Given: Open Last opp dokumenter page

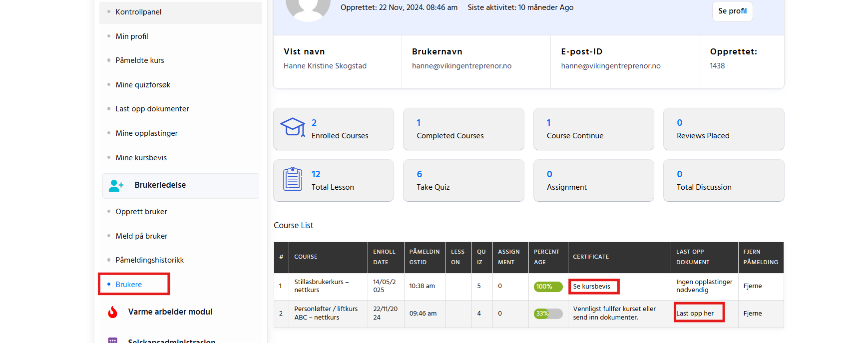Looking at the screenshot, I should coord(152,109).
